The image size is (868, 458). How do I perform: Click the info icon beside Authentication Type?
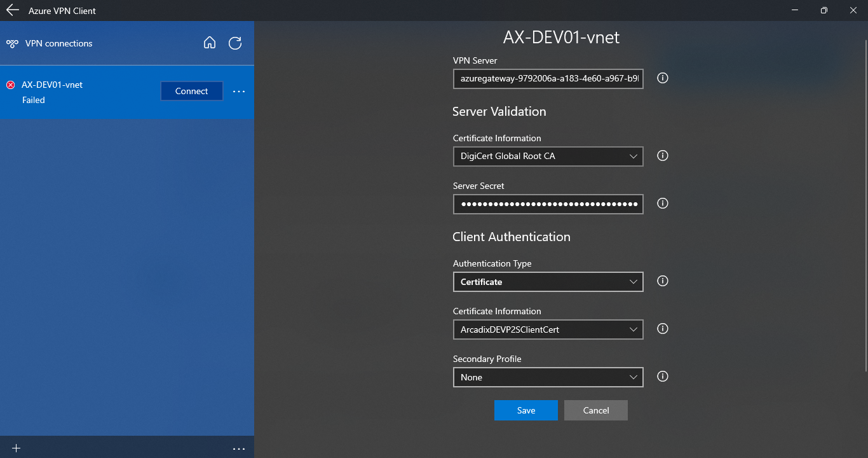[662, 281]
